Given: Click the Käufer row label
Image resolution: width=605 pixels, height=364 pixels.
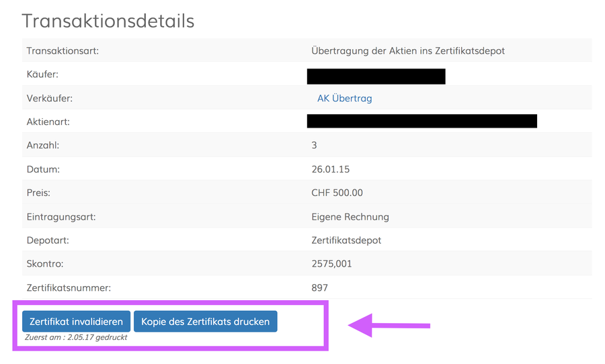Looking at the screenshot, I should pyautogui.click(x=42, y=75).
